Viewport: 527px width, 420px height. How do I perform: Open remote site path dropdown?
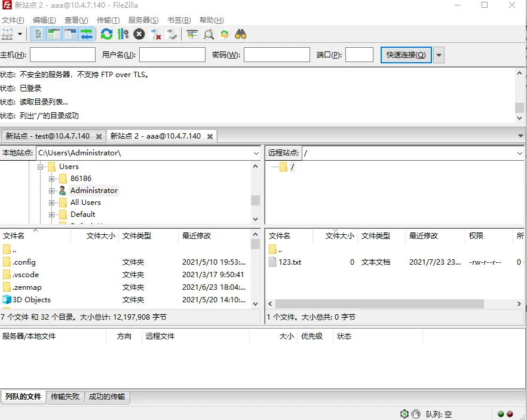520,153
